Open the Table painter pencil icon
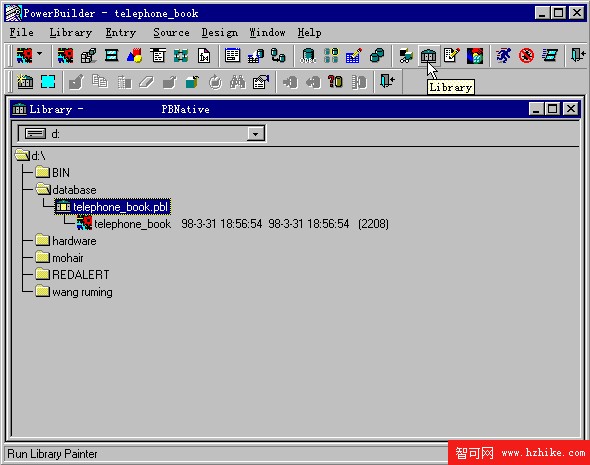 click(x=354, y=56)
